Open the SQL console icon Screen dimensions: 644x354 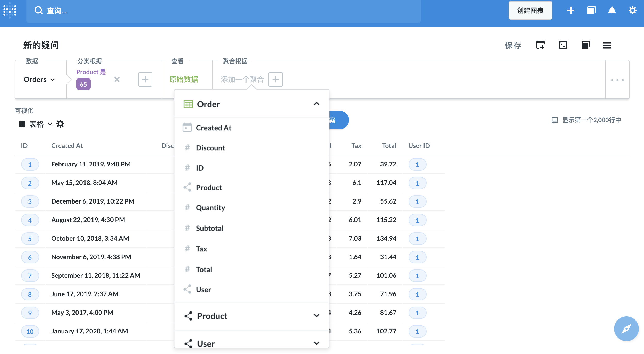(x=563, y=45)
